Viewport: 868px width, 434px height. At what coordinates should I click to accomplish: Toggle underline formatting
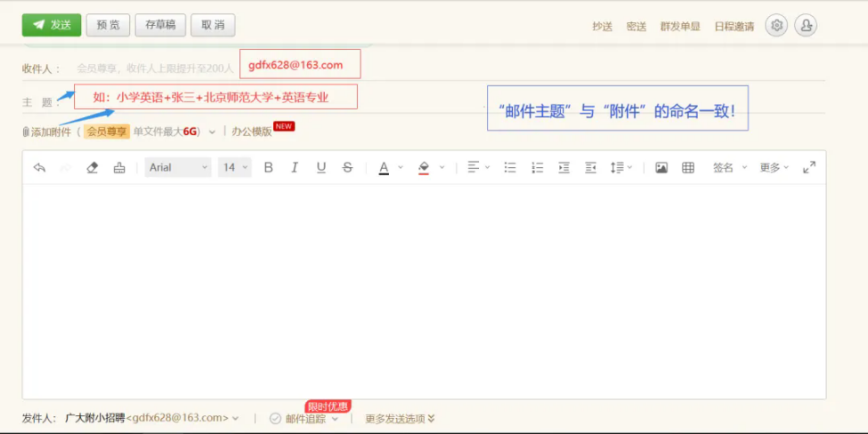(x=321, y=167)
